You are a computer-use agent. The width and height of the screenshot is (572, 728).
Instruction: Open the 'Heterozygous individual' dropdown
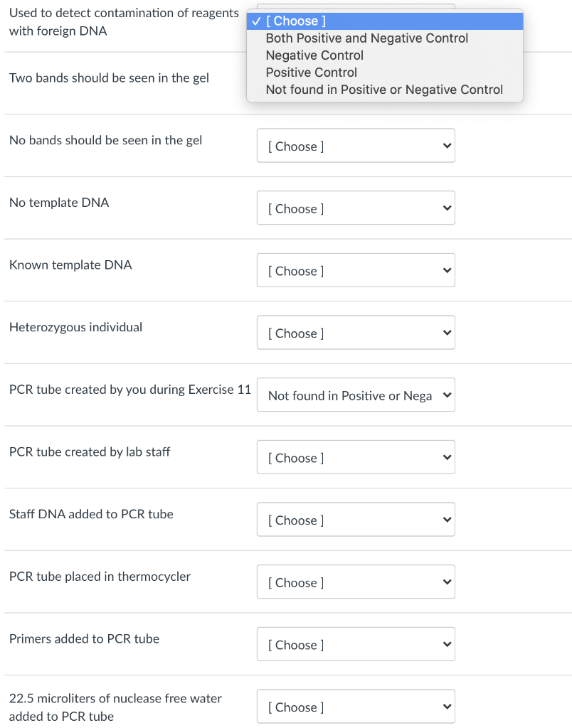[x=356, y=333]
